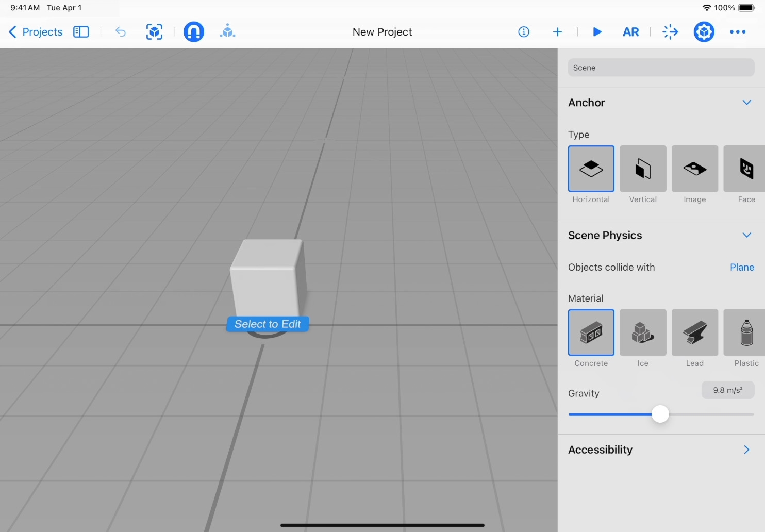Choose the Image anchor type

694,169
